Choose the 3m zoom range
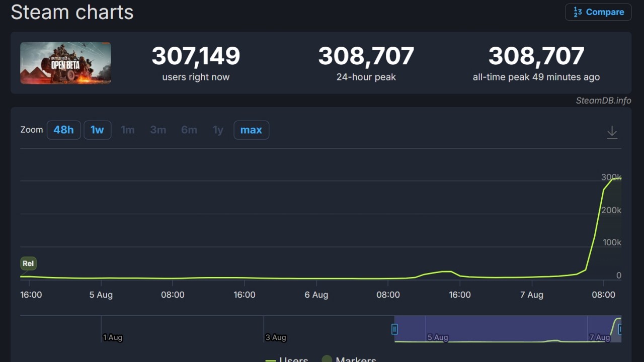This screenshot has height=362, width=644. pyautogui.click(x=158, y=130)
